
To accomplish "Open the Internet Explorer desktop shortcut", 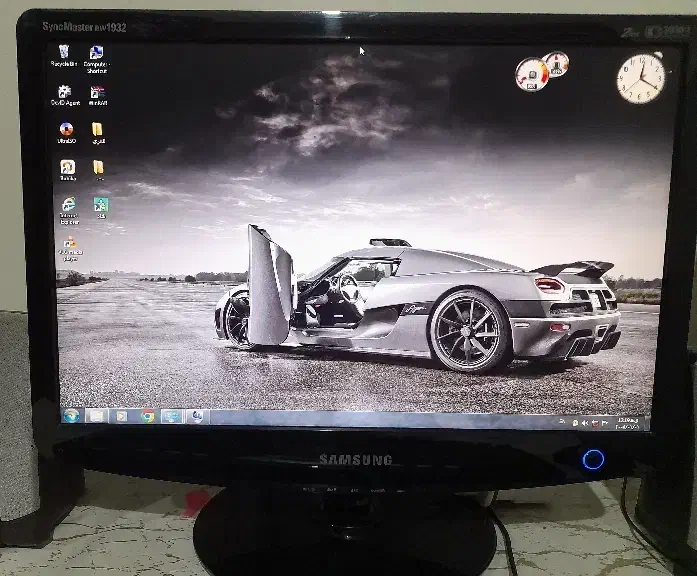I will [x=68, y=206].
